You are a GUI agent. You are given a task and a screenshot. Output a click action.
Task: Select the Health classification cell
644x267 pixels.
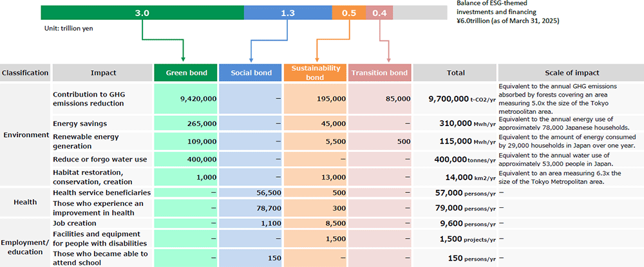point(25,203)
